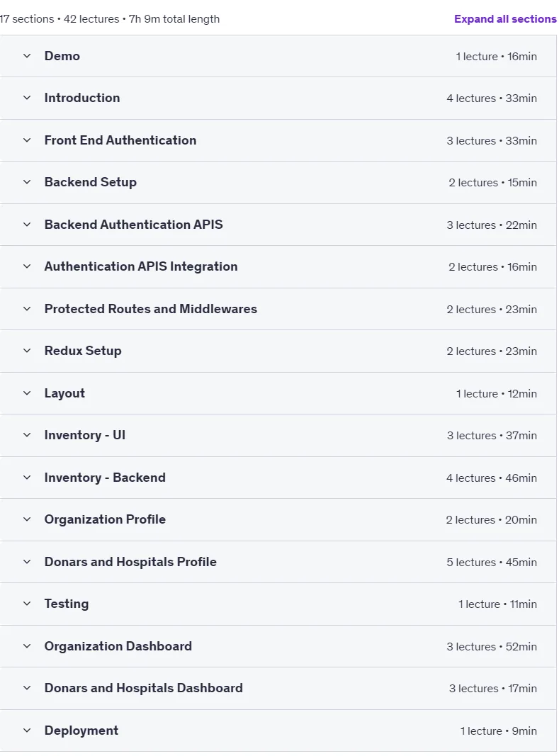
Task: Open Donars and Hospitals Dashboard section
Action: pyautogui.click(x=278, y=688)
